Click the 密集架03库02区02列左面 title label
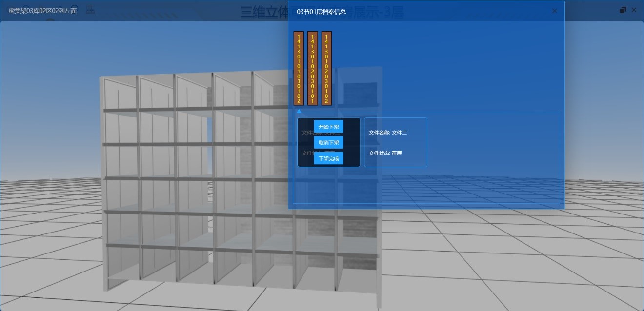Image resolution: width=644 pixels, height=311 pixels. click(x=43, y=11)
